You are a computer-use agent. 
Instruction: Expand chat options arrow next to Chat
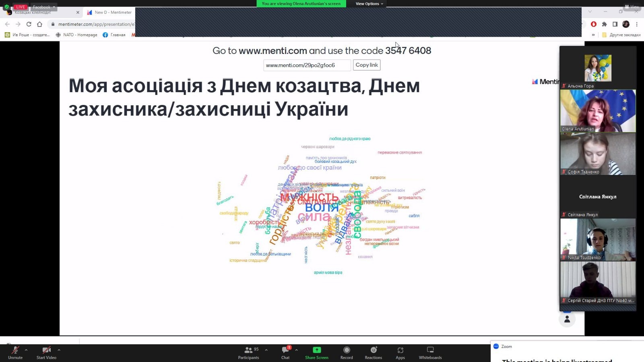pos(297,350)
